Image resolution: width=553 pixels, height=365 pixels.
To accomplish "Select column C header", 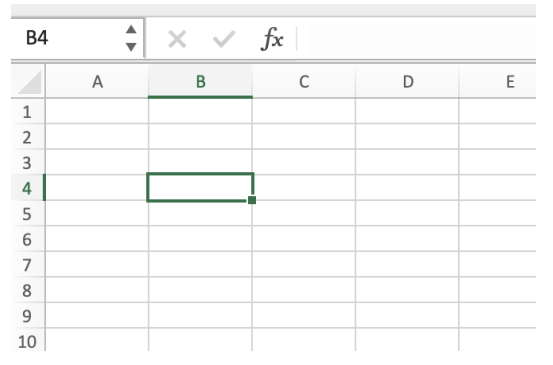I will coord(304,82).
